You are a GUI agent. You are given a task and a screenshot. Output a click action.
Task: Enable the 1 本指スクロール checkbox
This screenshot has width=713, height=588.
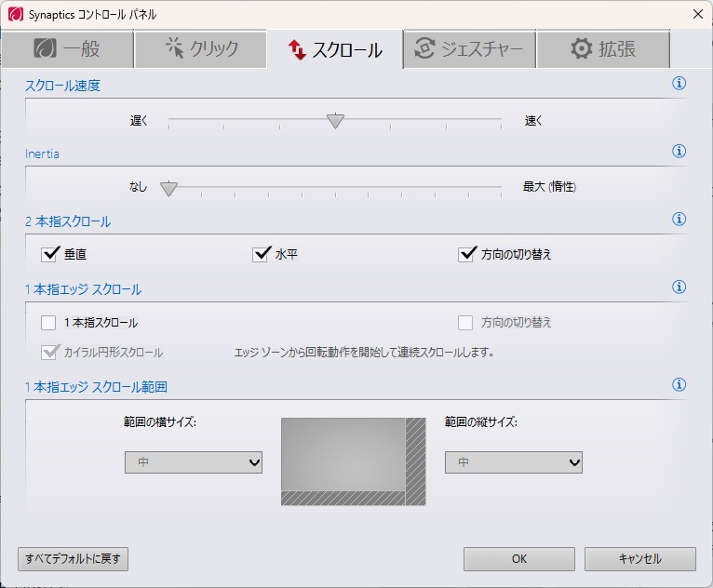(48, 323)
